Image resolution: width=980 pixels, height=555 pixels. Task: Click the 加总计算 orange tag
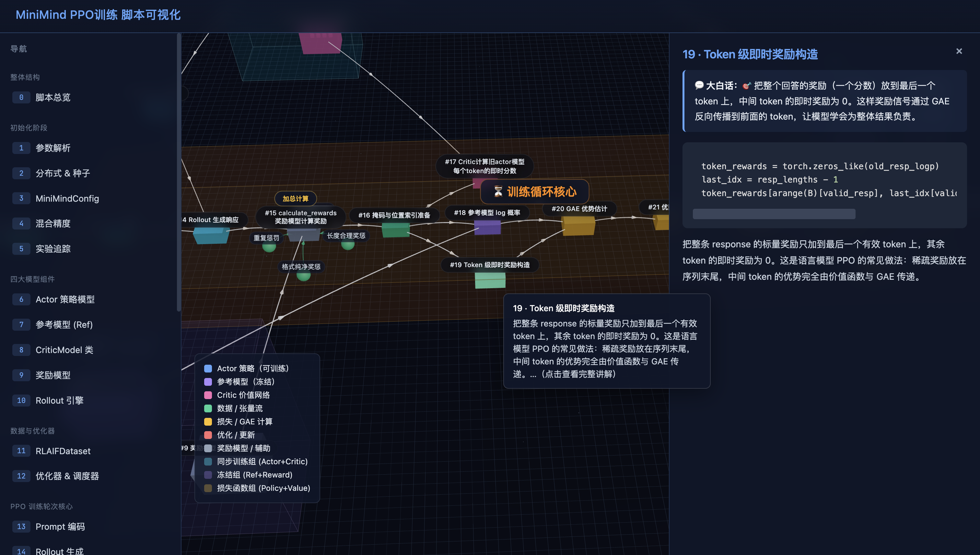pos(295,199)
